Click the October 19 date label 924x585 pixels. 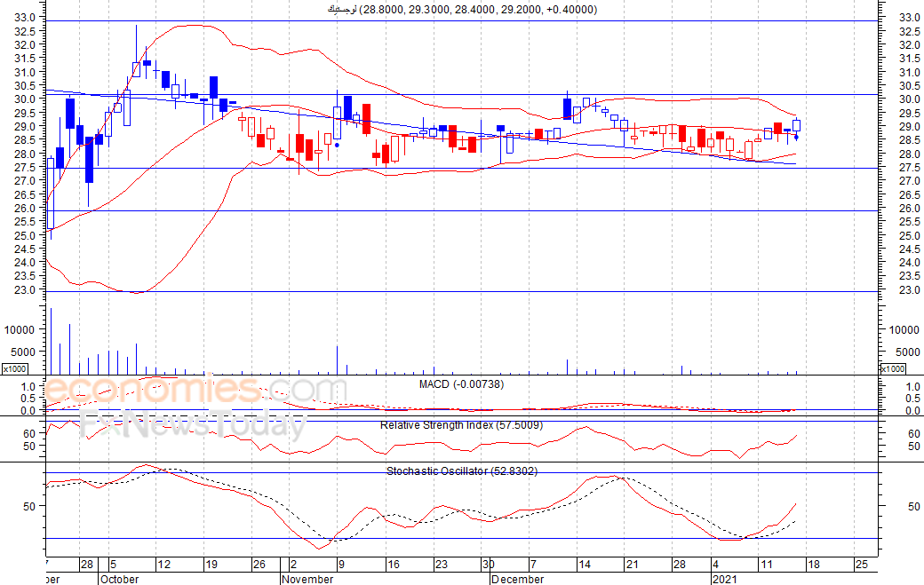[211, 565]
